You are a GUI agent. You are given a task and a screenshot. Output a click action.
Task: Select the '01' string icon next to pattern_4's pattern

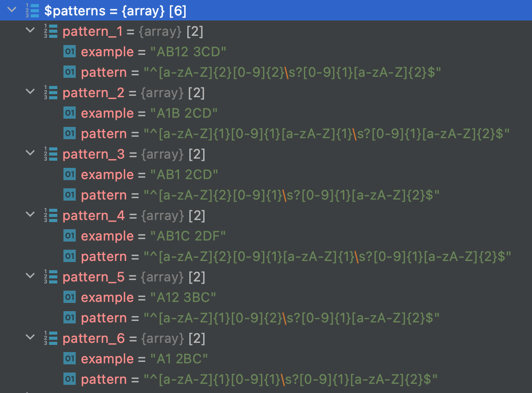69,256
